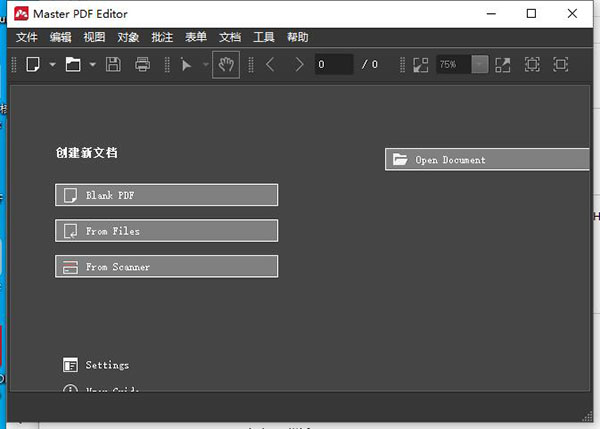Click the From Scanner button
The image size is (600, 429).
tap(166, 266)
